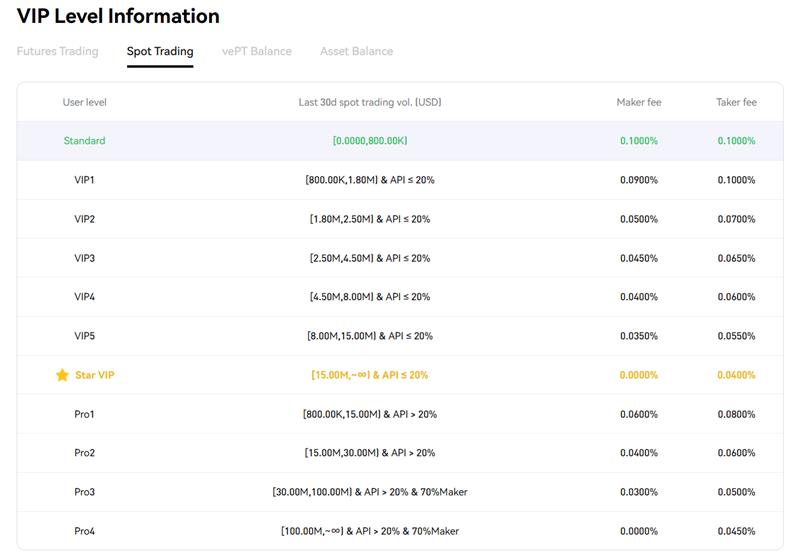Click the Last 30d spot trading vol. header
The width and height of the screenshot is (800, 554).
point(370,102)
